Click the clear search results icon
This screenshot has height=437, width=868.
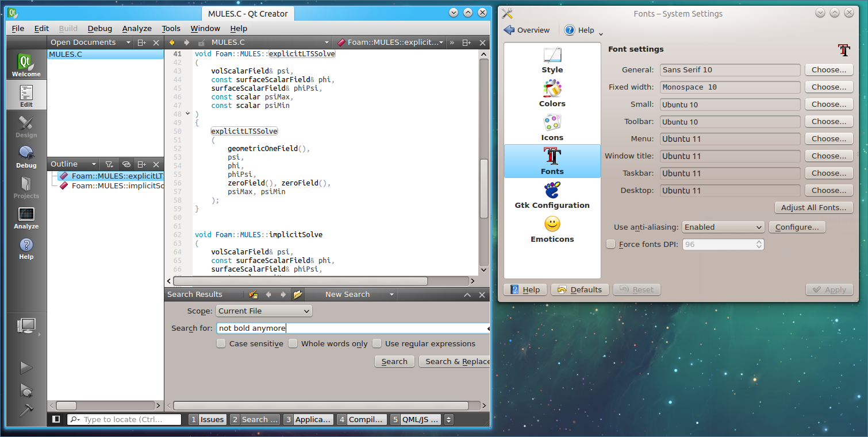[x=254, y=295]
